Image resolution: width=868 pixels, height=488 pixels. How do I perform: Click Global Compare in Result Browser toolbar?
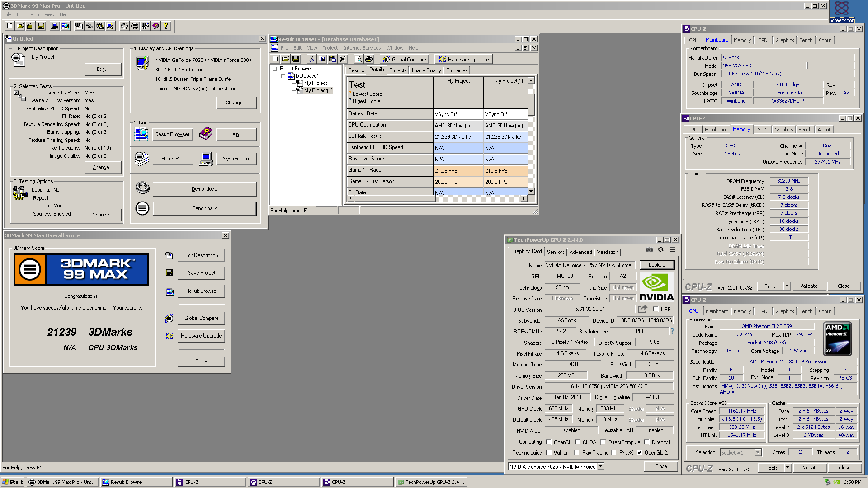(x=405, y=59)
